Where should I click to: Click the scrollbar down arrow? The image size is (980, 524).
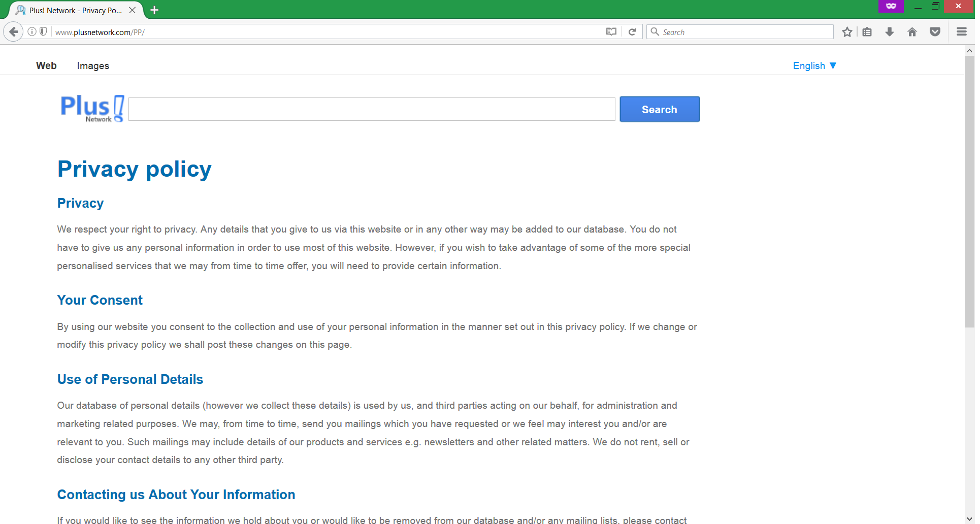tap(969, 519)
